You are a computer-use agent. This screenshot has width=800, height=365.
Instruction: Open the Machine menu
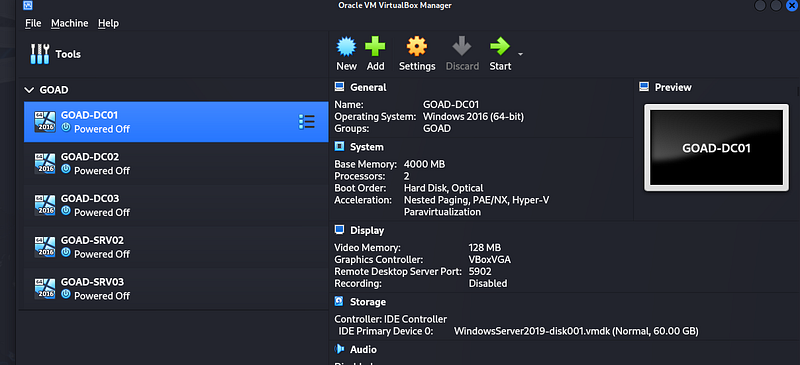tap(69, 23)
